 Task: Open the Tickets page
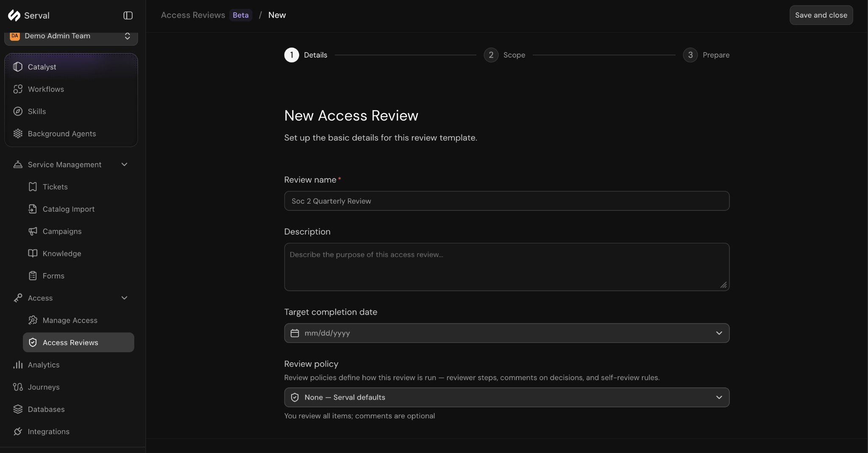pyautogui.click(x=78, y=187)
